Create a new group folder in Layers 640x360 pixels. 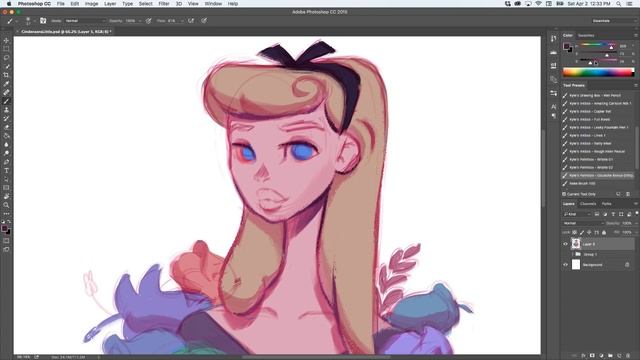pyautogui.click(x=610, y=356)
